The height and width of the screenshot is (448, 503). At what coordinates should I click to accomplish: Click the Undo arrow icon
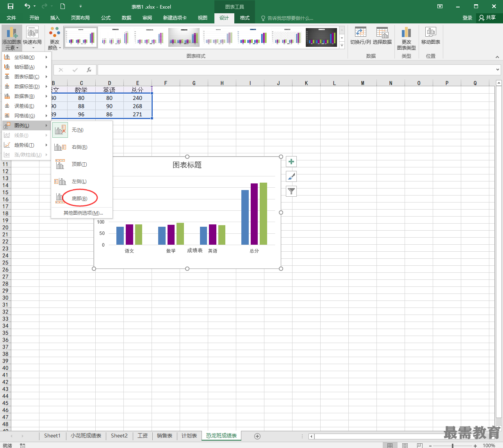coord(27,6)
